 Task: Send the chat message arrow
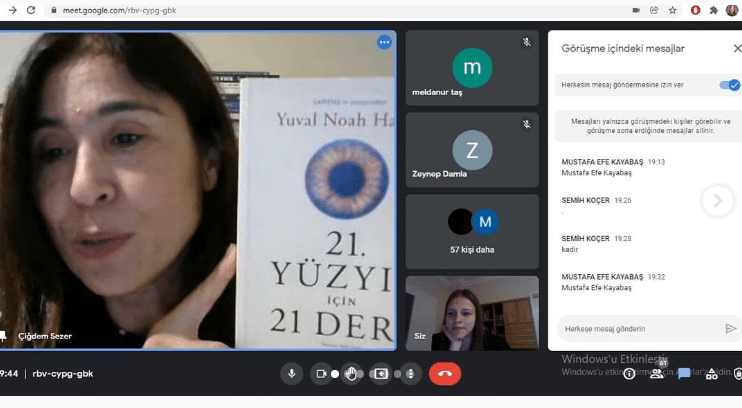(731, 328)
